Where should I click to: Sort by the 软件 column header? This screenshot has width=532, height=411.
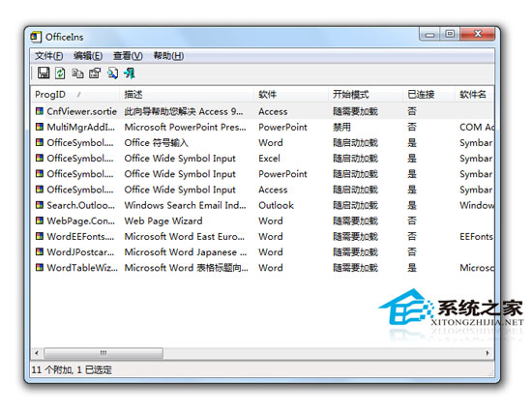(291, 94)
